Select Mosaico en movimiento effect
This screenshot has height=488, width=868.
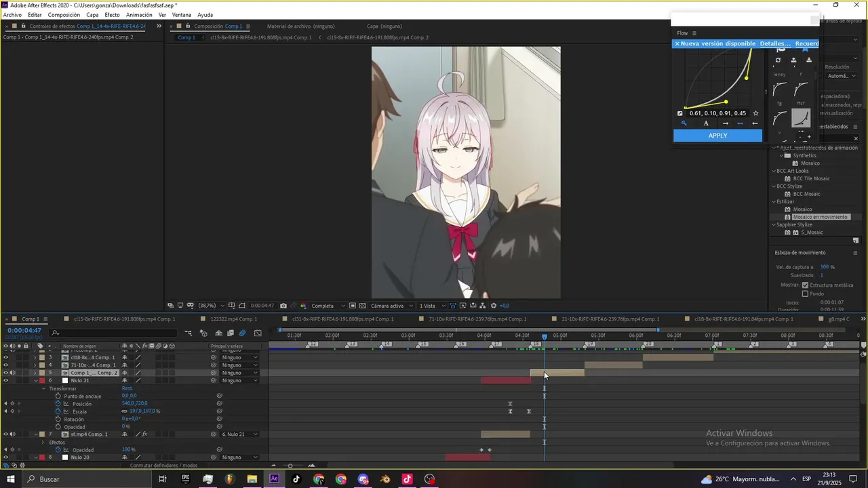pos(820,217)
